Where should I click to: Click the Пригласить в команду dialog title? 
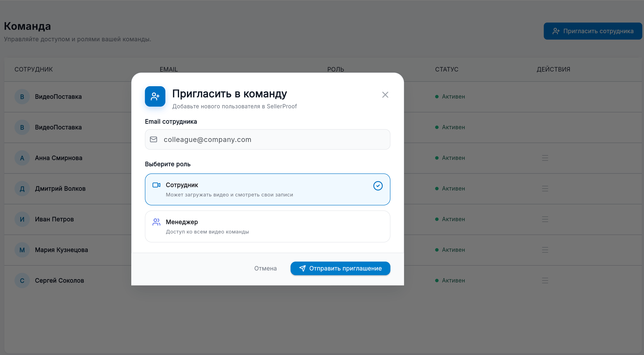pyautogui.click(x=230, y=94)
